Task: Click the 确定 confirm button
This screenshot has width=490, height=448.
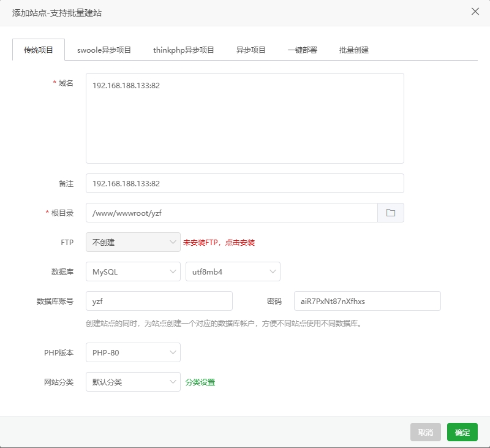Action: click(462, 432)
